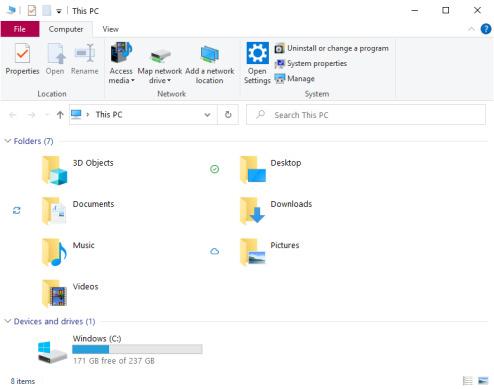Image resolution: width=494 pixels, height=389 pixels.
Task: Click Manage in the System group
Action: coord(295,79)
